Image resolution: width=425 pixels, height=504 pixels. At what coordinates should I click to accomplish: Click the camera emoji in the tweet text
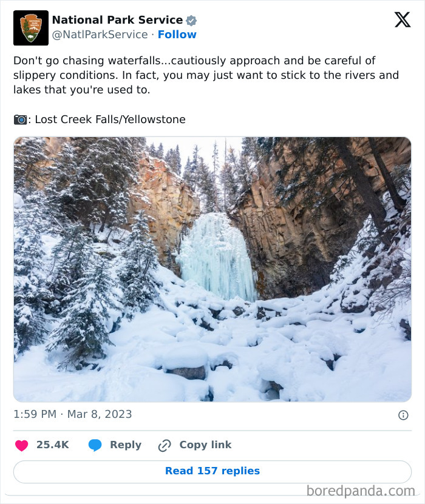tap(19, 119)
